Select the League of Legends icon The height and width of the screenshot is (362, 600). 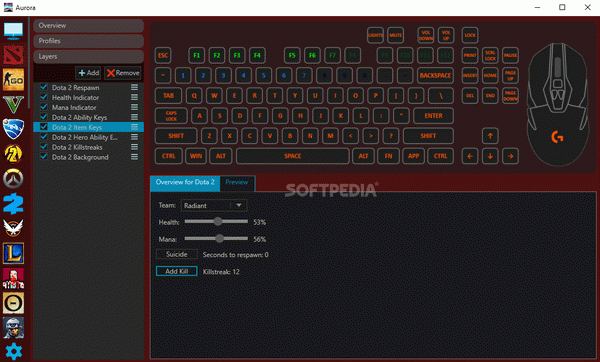13,253
